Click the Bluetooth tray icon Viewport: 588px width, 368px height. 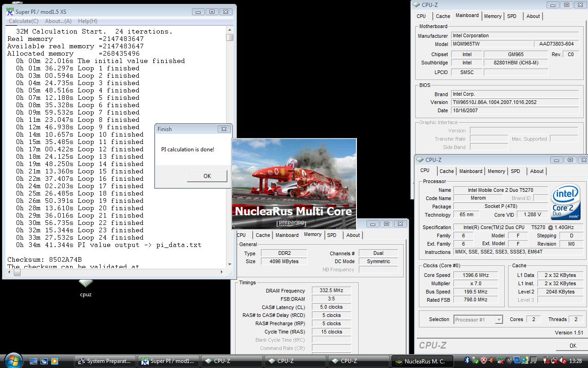[x=467, y=361]
